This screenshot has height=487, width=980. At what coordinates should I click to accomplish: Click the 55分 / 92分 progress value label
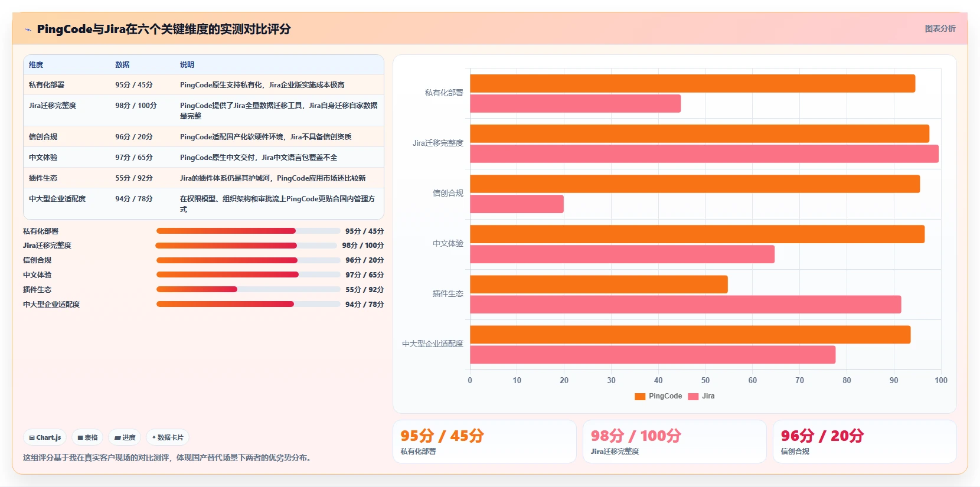[x=365, y=289]
